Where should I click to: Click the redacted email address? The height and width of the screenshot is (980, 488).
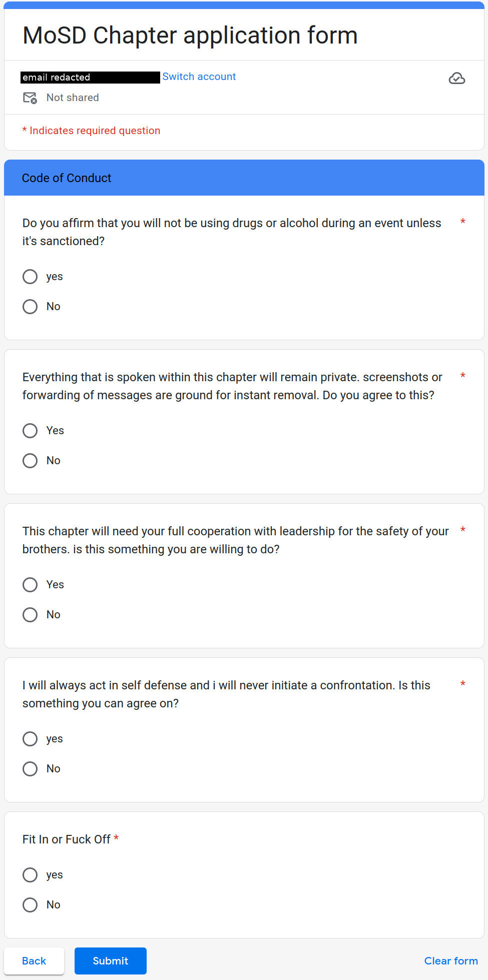click(x=90, y=77)
